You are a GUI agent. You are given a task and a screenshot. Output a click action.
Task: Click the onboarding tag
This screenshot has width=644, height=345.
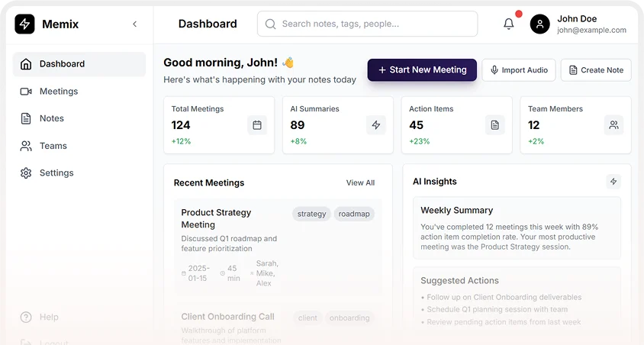[349, 318]
